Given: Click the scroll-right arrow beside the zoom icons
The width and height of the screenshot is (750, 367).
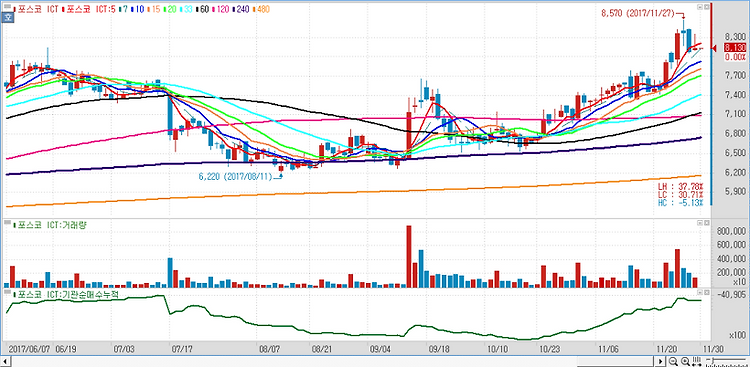Looking at the screenshot, I should click(661, 361).
